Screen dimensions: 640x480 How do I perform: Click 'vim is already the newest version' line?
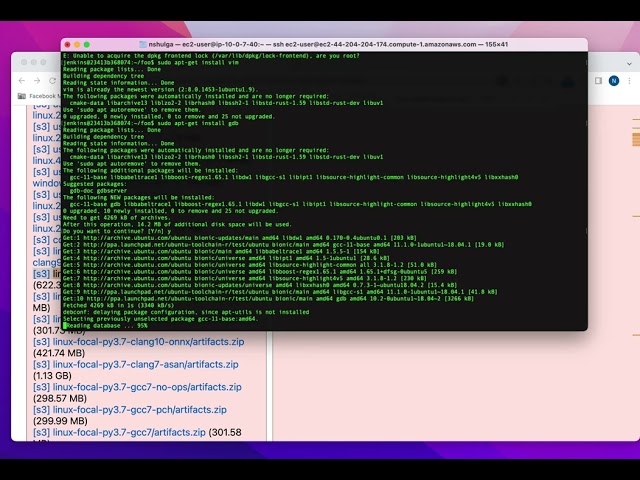point(160,89)
